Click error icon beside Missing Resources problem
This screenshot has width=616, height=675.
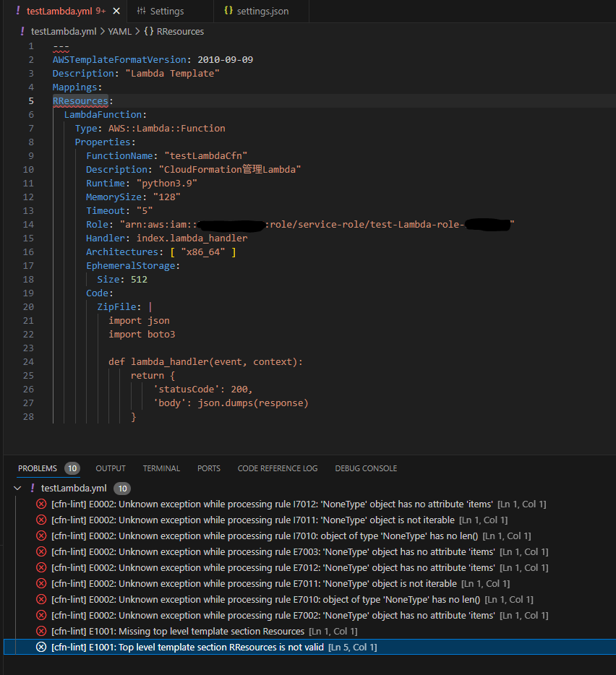(41, 632)
